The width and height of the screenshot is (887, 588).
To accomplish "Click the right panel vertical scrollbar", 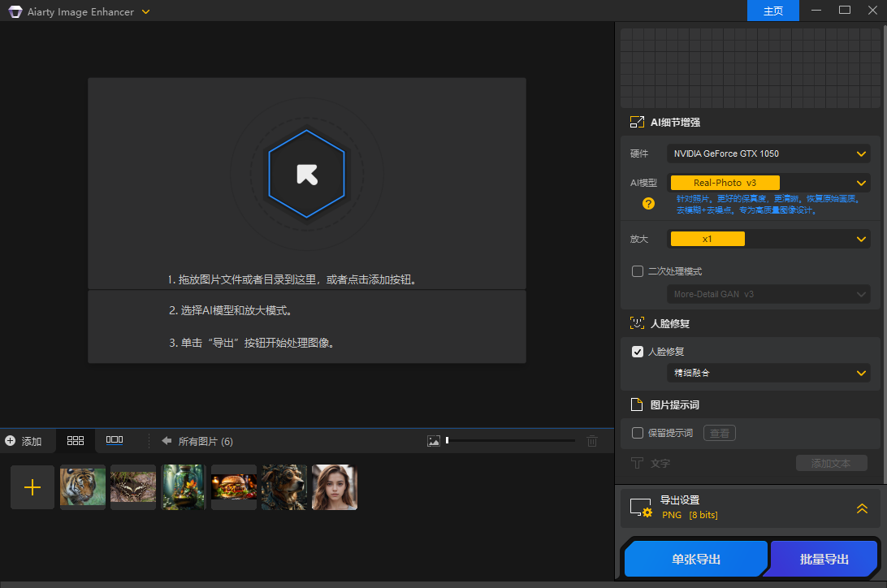I will tap(885, 254).
